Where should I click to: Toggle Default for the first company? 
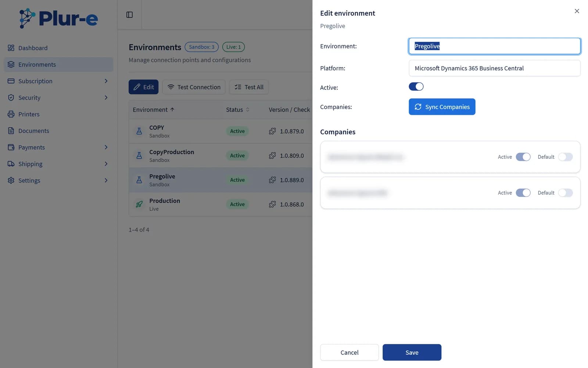click(565, 157)
